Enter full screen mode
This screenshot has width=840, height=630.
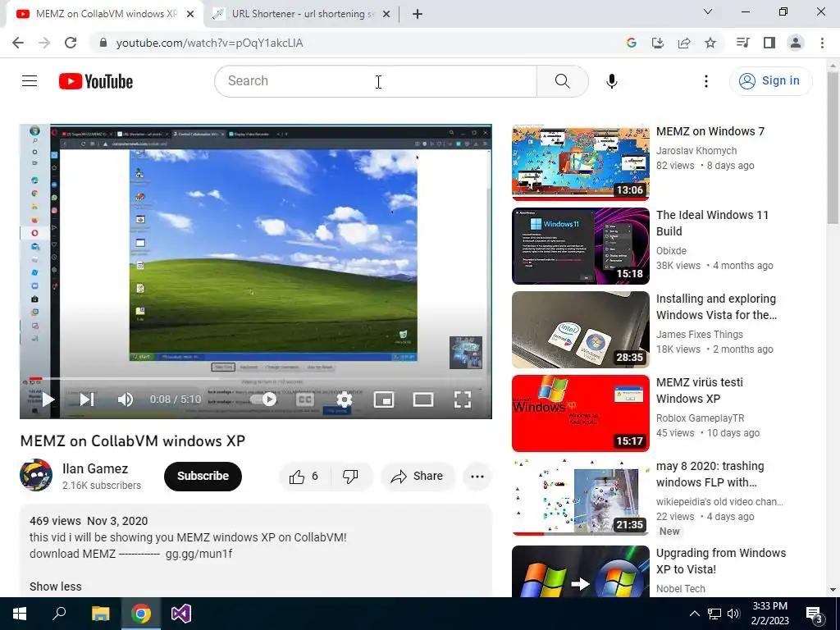pos(463,399)
